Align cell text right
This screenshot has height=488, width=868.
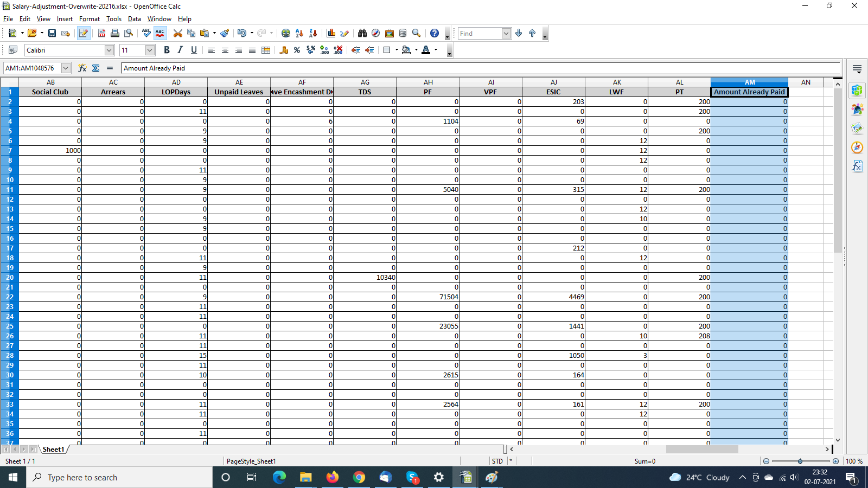[239, 50]
